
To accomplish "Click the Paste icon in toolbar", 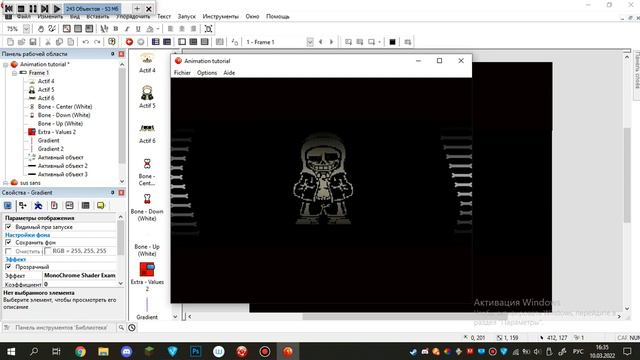I will [x=71, y=42].
